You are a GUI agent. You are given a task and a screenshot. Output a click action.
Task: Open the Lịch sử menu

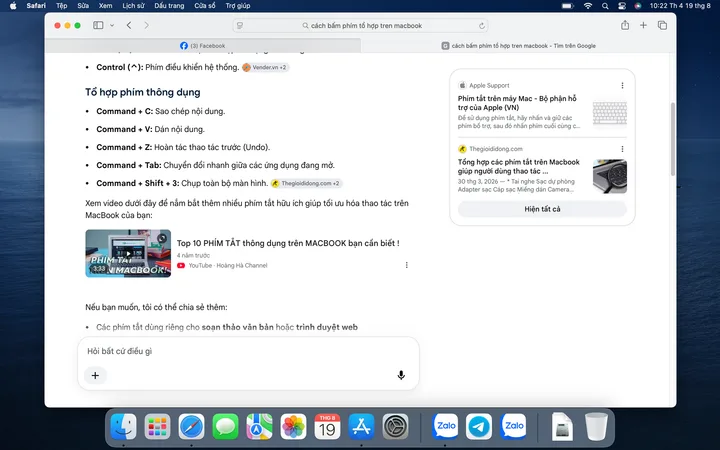pyautogui.click(x=133, y=6)
